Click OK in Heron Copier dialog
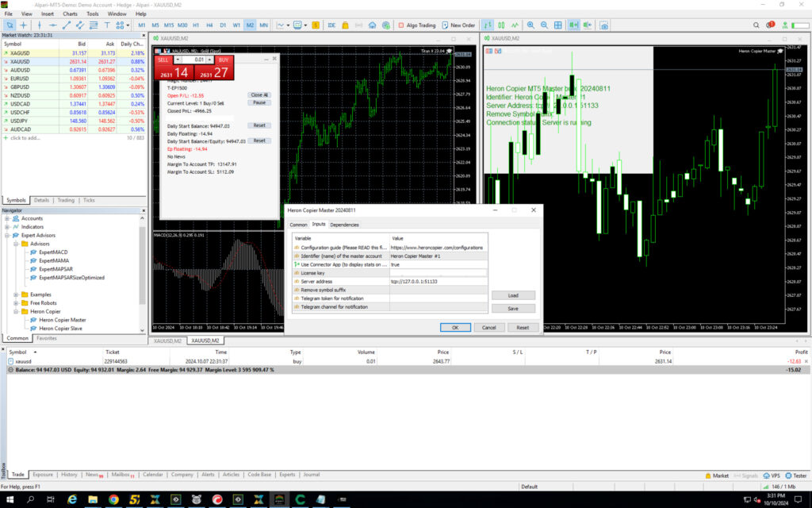Screen dimensions: 812x508 point(455,328)
